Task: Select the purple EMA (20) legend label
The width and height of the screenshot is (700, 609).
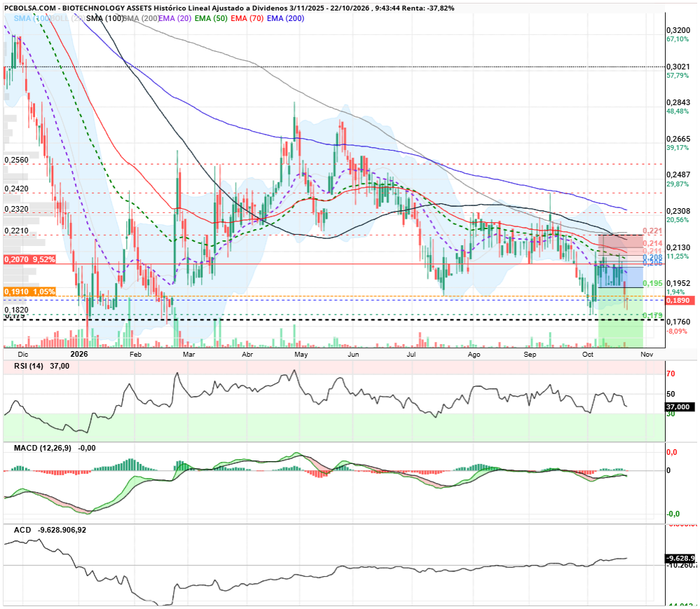Action: tap(175, 18)
